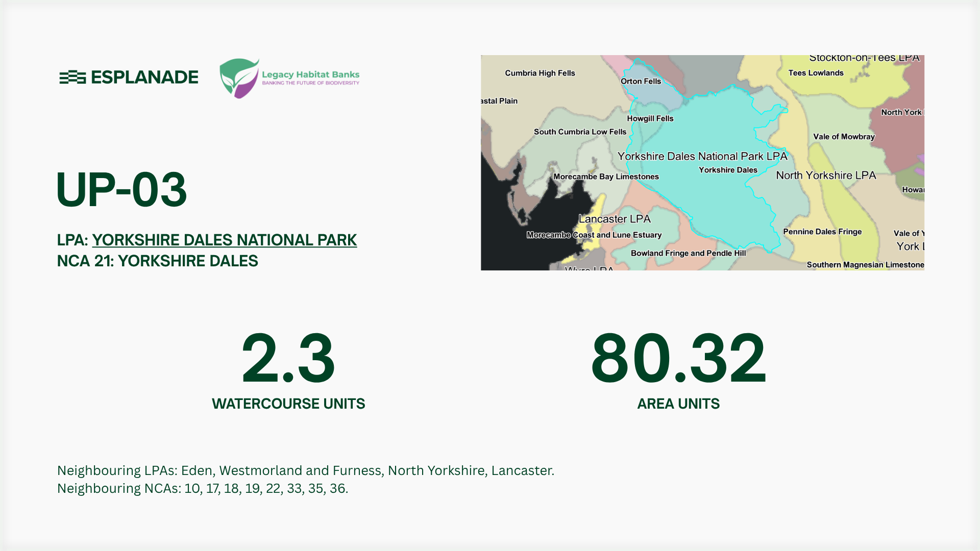This screenshot has height=551, width=980.
Task: Click the Legacy Habitat Banks wordmark text
Action: (310, 75)
